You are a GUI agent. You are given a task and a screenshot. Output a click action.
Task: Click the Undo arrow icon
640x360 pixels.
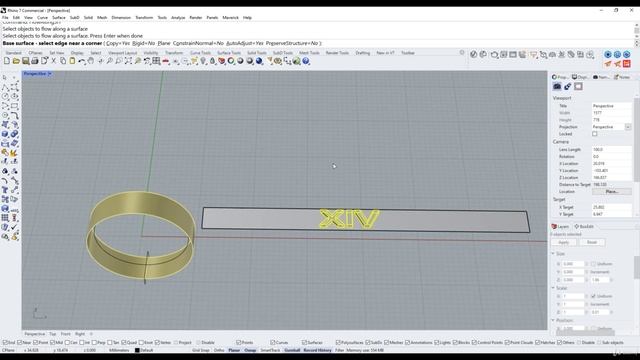point(82,61)
